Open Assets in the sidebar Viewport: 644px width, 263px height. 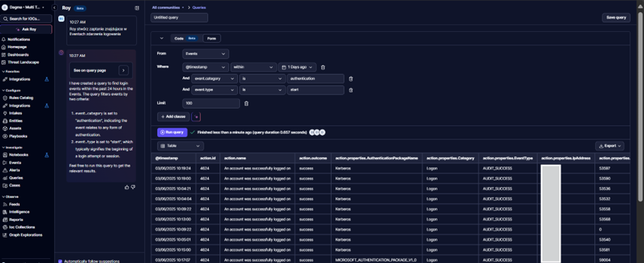(15, 128)
